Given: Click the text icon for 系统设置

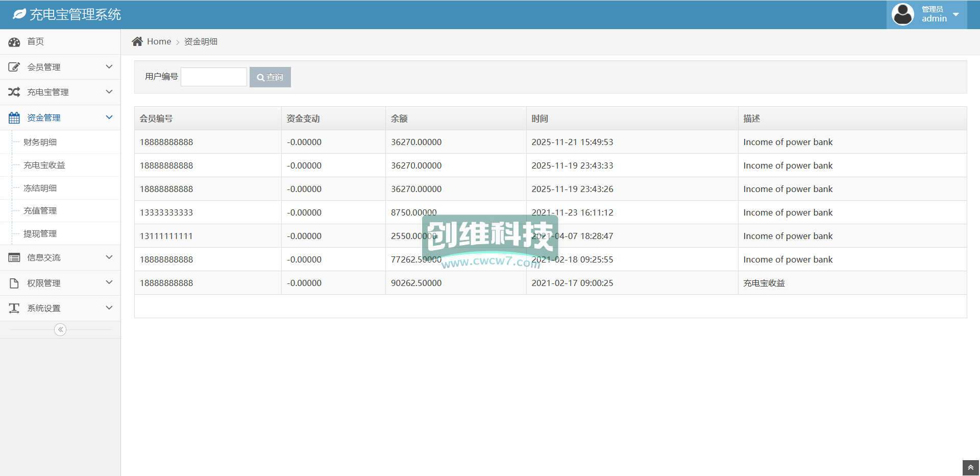Looking at the screenshot, I should coord(14,308).
